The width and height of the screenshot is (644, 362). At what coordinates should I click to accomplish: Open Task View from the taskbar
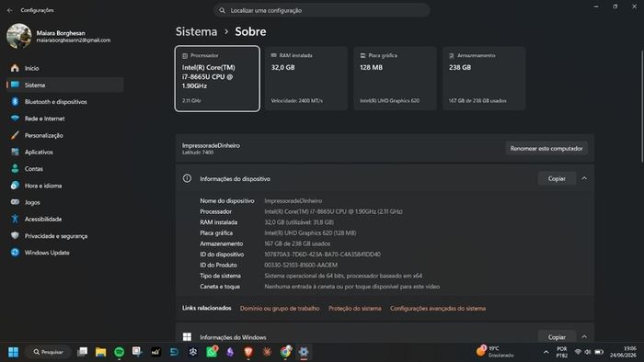[83, 352]
